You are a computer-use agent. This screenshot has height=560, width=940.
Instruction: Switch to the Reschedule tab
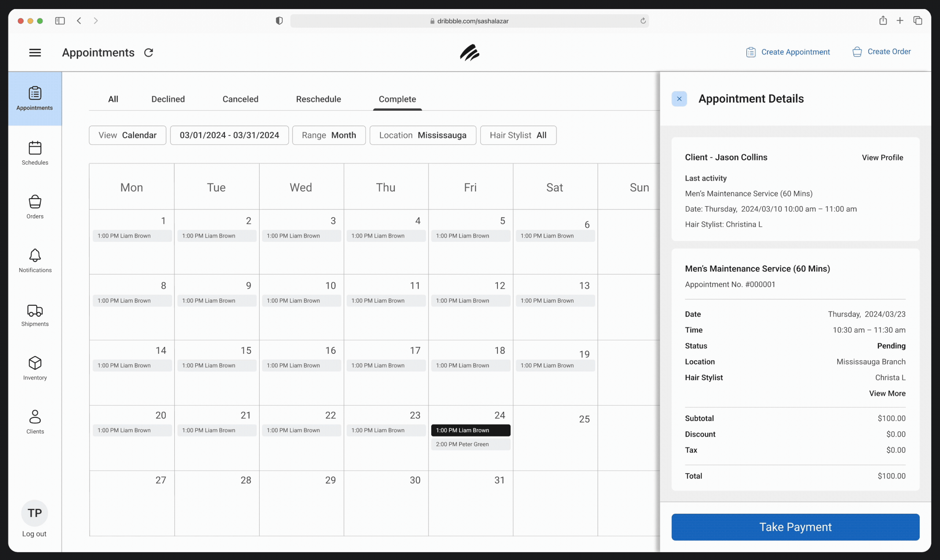click(x=318, y=99)
